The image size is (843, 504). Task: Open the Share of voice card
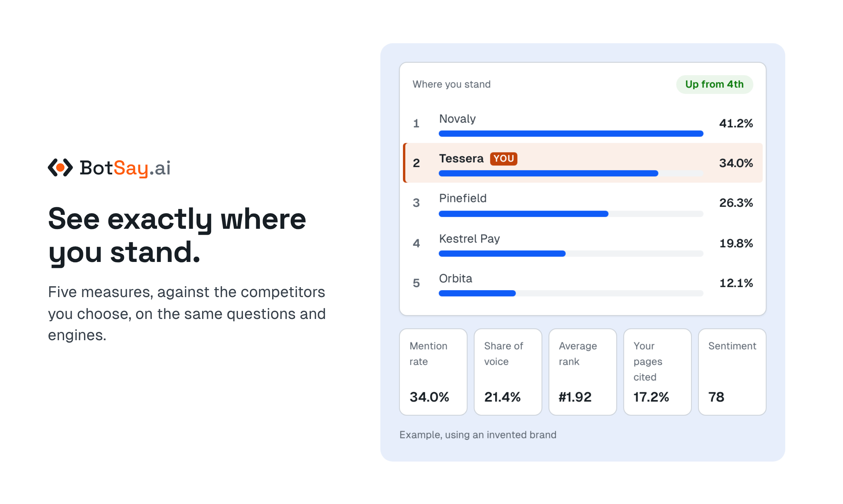click(x=508, y=372)
